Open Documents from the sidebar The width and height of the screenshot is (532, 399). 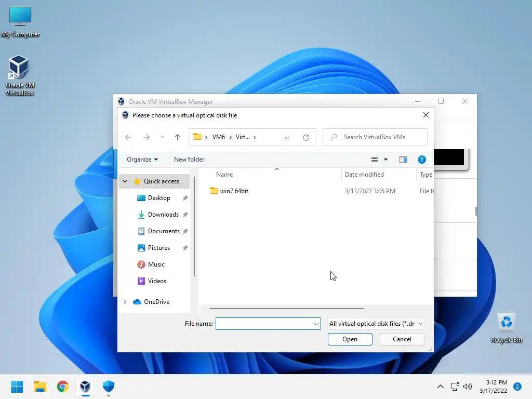(164, 231)
